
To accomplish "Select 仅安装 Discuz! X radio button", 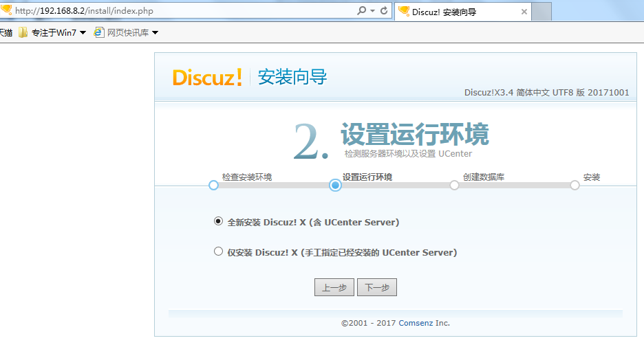I will coord(219,251).
